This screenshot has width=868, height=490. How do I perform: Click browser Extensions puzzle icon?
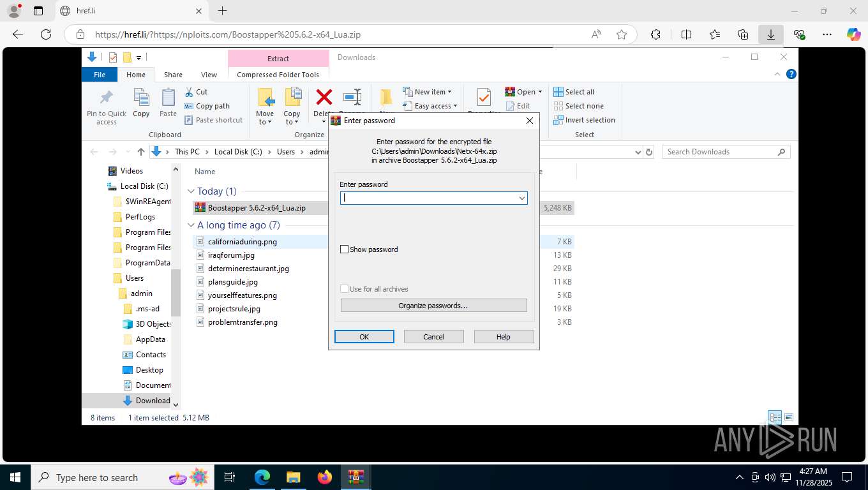pyautogui.click(x=655, y=34)
